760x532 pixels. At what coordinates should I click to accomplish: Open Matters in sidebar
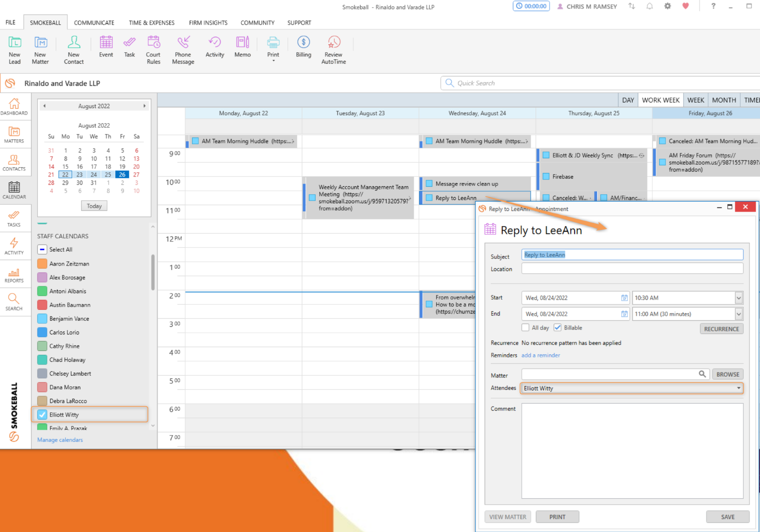[14, 135]
